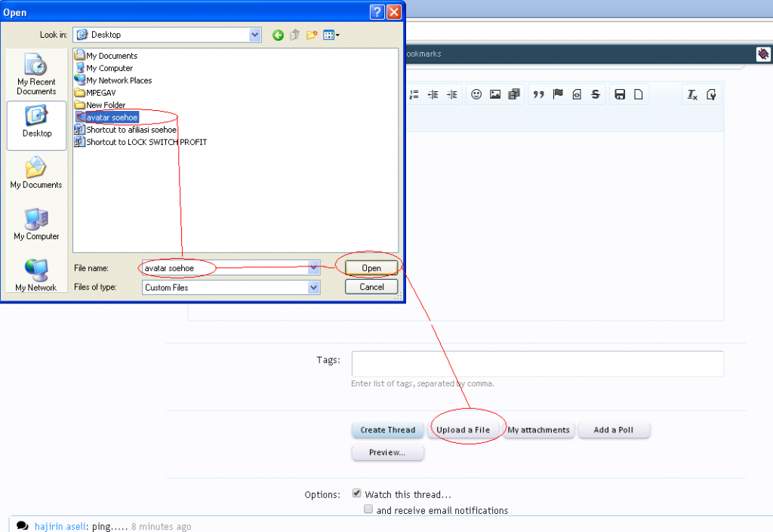Image resolution: width=773 pixels, height=532 pixels.
Task: Insert a quote block
Action: coord(539,94)
